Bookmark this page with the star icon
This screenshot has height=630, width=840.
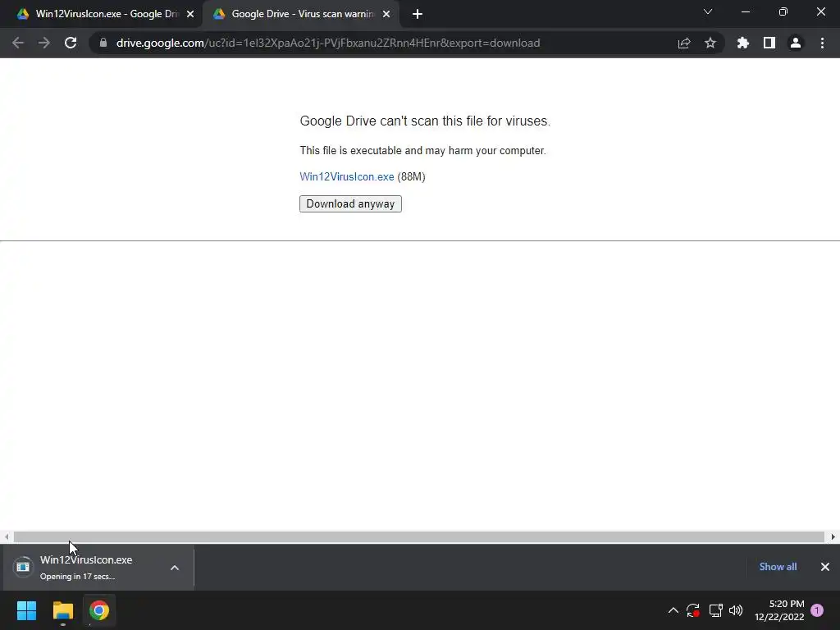click(x=710, y=43)
